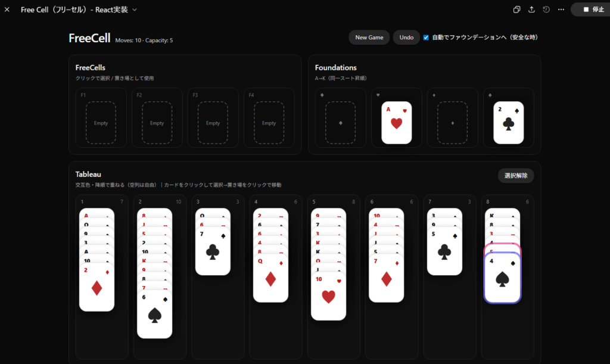Open the three-dot more options menu
Image resolution: width=610 pixels, height=364 pixels.
point(561,10)
